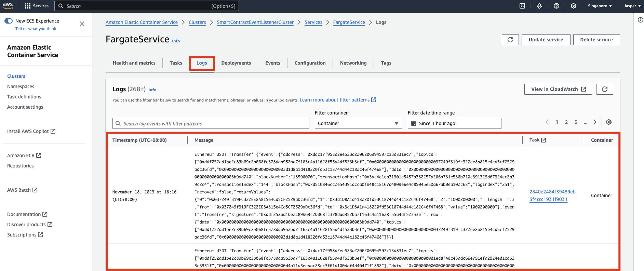Switch to Health and metrics tab
644x271 pixels.
(x=134, y=63)
